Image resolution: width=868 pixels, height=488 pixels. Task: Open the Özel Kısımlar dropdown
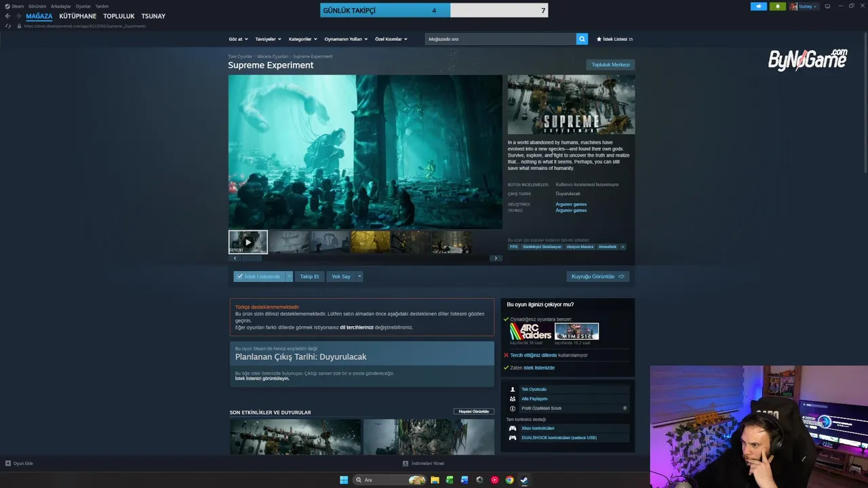[x=391, y=39]
